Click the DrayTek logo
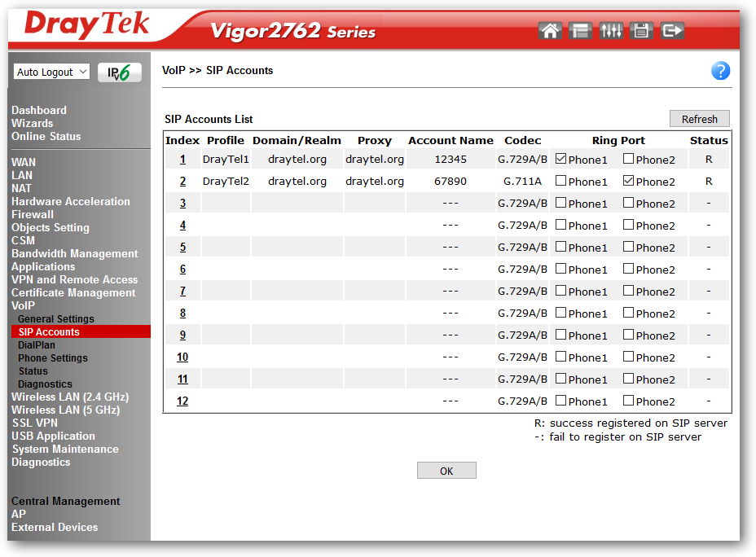 (87, 24)
